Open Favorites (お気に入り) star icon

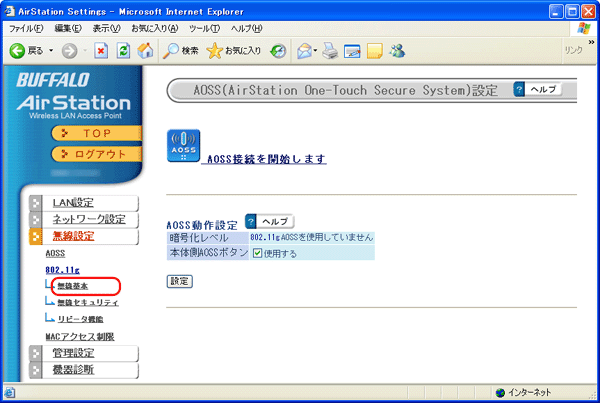click(214, 50)
